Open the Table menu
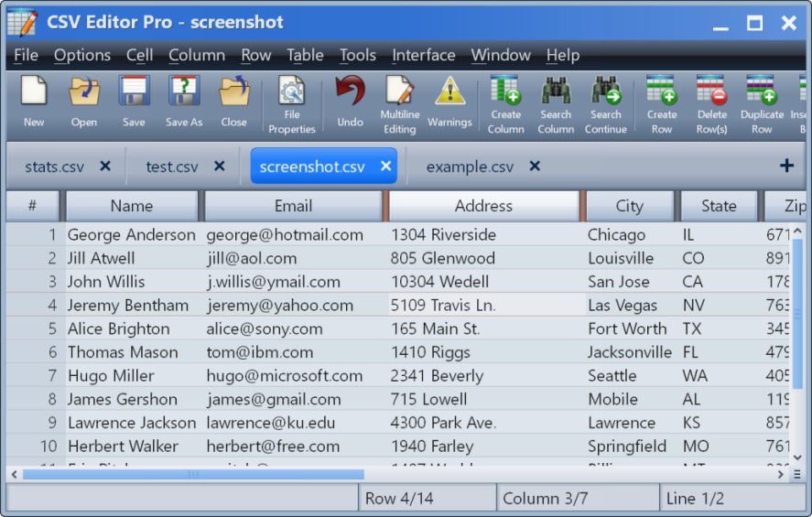Screen dimensions: 812x517 (x=305, y=55)
